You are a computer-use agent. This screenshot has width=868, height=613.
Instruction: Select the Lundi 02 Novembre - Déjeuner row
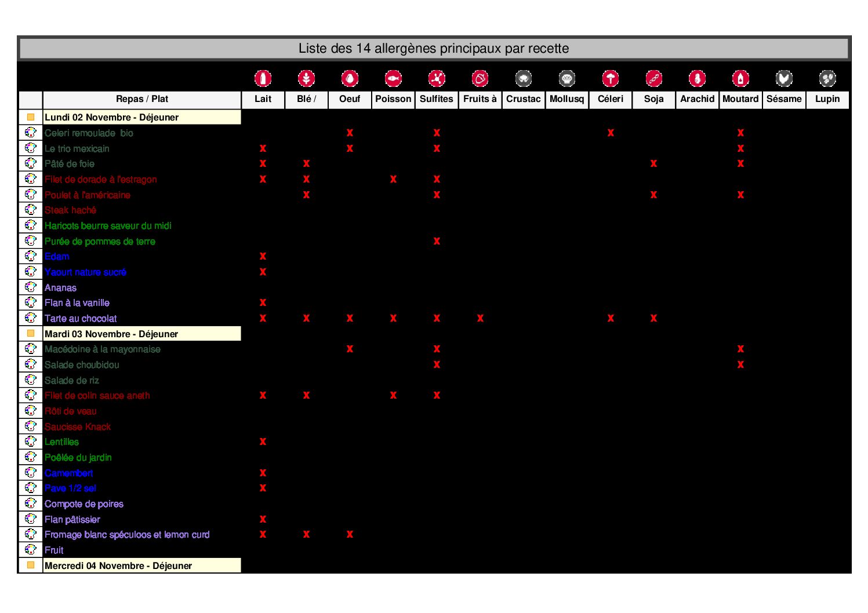(x=142, y=117)
